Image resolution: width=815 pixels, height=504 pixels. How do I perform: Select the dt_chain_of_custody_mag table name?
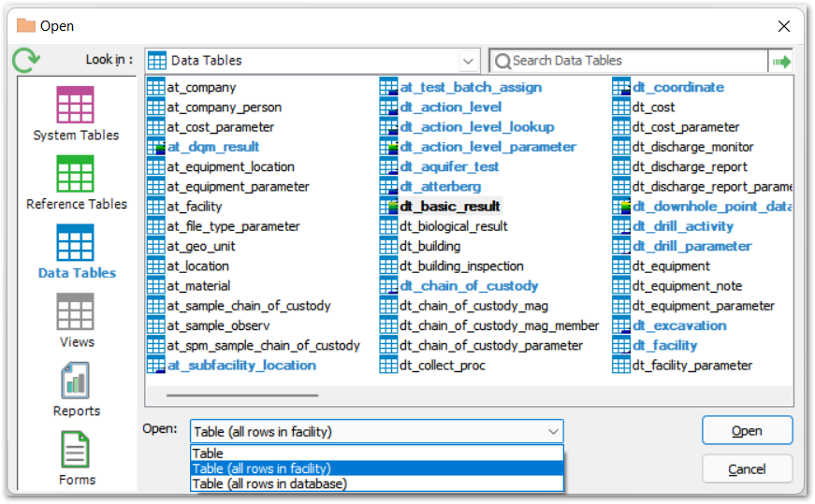point(474,306)
